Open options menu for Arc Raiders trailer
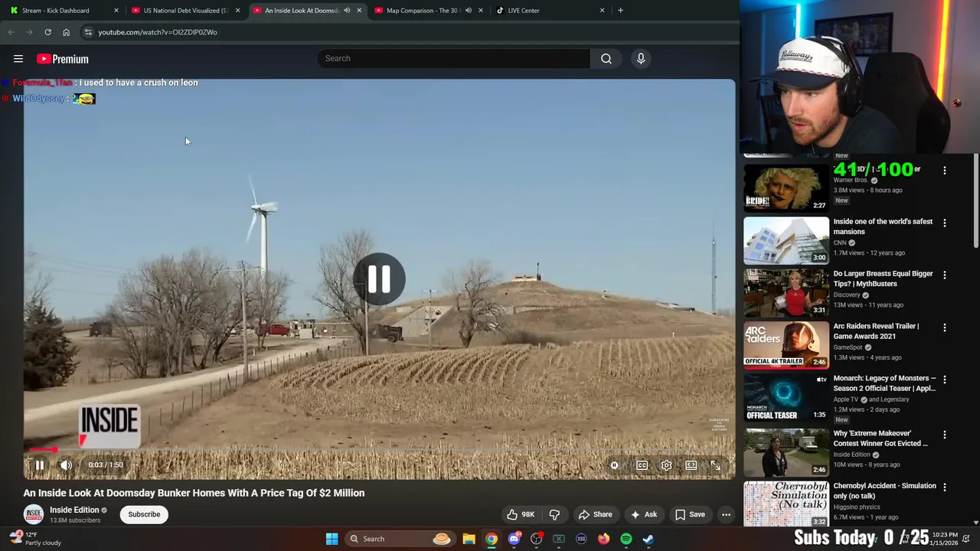The height and width of the screenshot is (551, 980). (x=945, y=327)
